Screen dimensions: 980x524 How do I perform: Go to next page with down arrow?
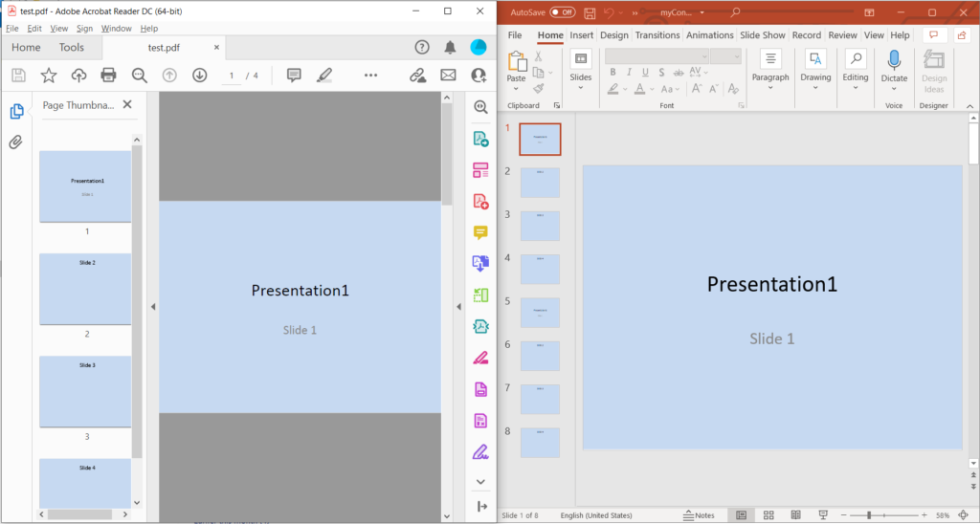click(x=199, y=76)
